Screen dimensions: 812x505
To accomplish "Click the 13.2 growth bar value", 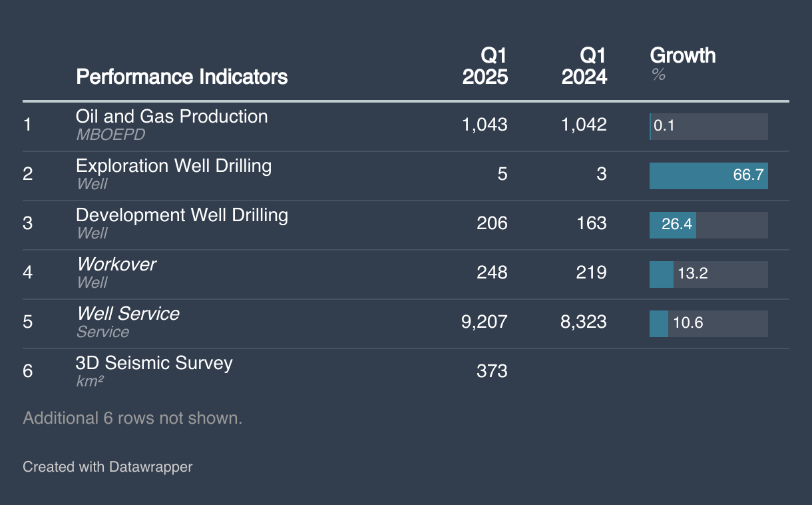I will tap(692, 274).
